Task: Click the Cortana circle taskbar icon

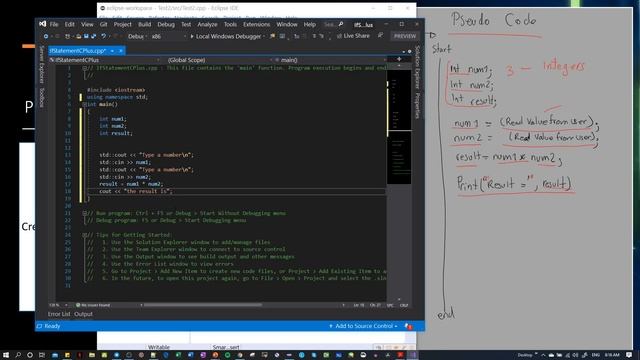Action: pyautogui.click(x=30, y=355)
